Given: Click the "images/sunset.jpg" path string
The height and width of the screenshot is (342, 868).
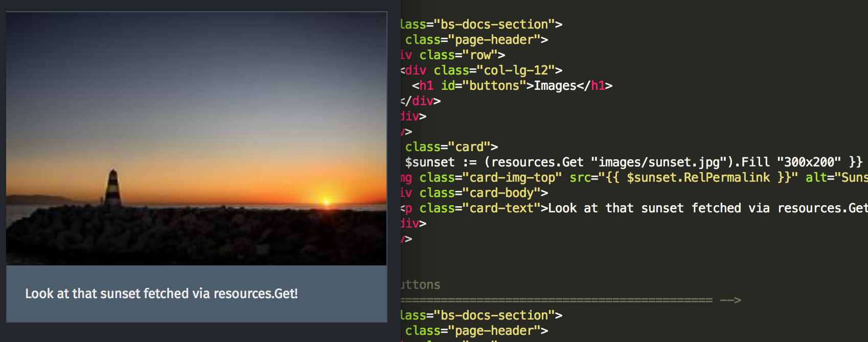Looking at the screenshot, I should pyautogui.click(x=658, y=162).
